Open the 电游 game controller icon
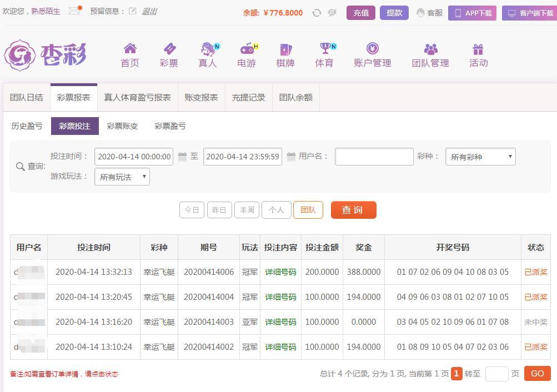557x392 pixels. click(x=247, y=49)
